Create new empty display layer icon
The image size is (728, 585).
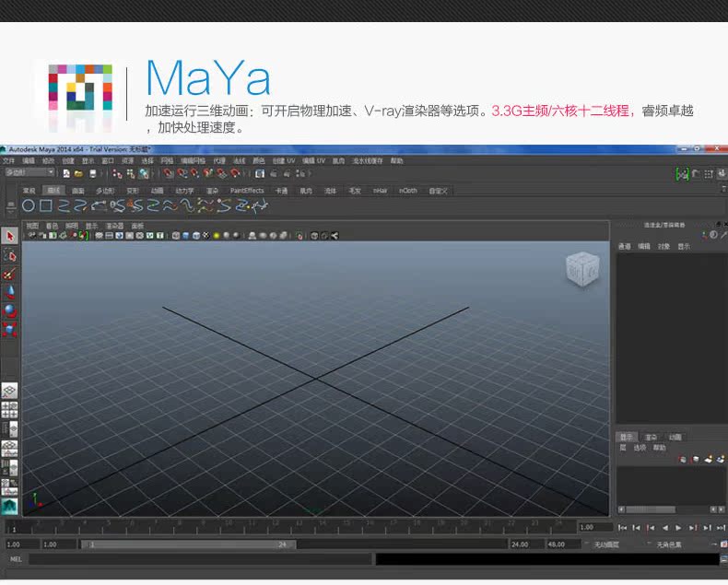[x=708, y=460]
